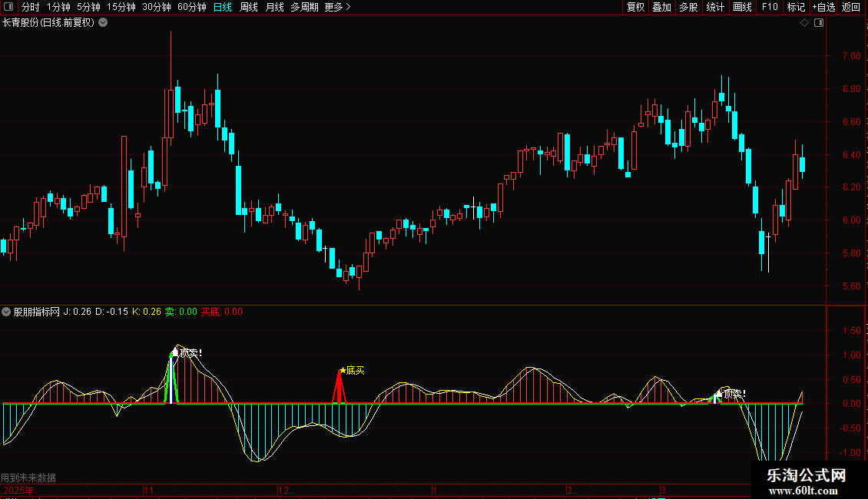Select the 15分钟 period
The height and width of the screenshot is (499, 868).
(121, 7)
